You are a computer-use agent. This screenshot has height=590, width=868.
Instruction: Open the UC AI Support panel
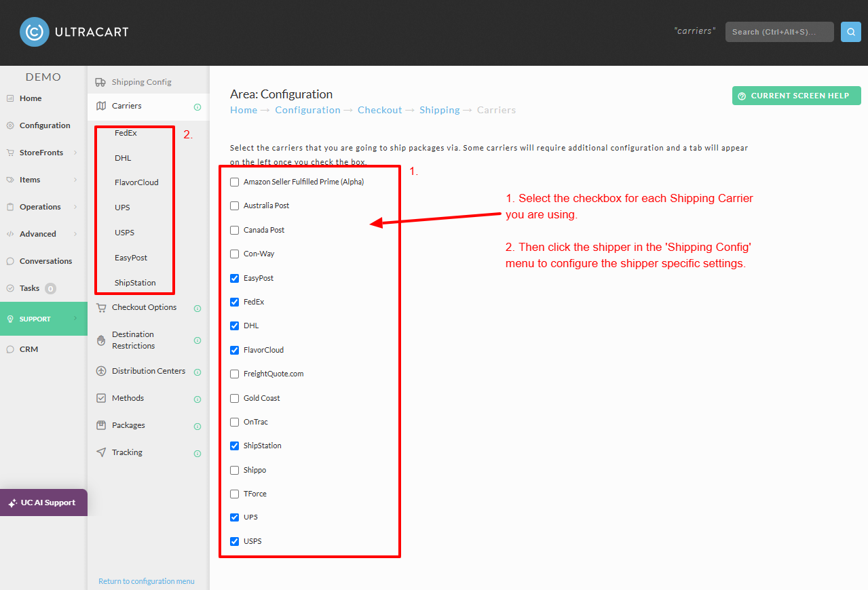(43, 503)
